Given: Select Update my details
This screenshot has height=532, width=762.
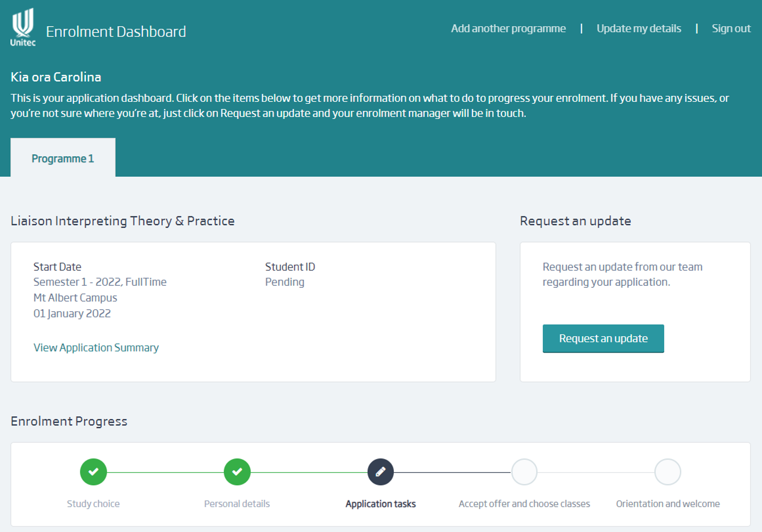Looking at the screenshot, I should [638, 28].
